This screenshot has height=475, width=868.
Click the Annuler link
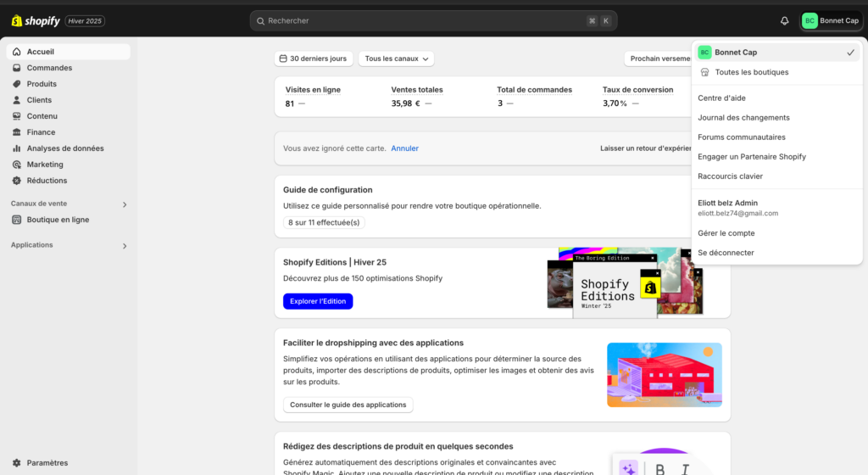[404, 148]
